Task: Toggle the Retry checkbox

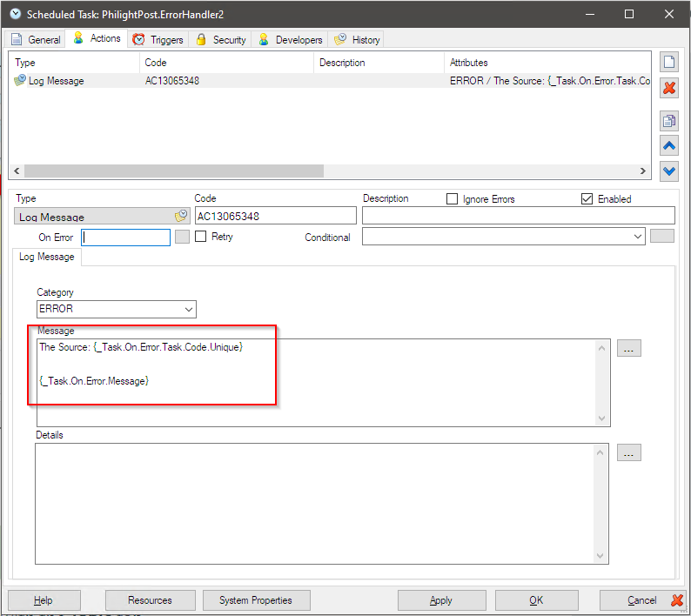Action: coord(200,236)
